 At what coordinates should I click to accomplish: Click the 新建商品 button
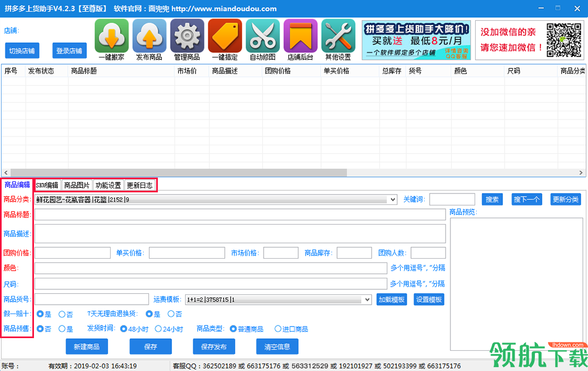(x=87, y=347)
